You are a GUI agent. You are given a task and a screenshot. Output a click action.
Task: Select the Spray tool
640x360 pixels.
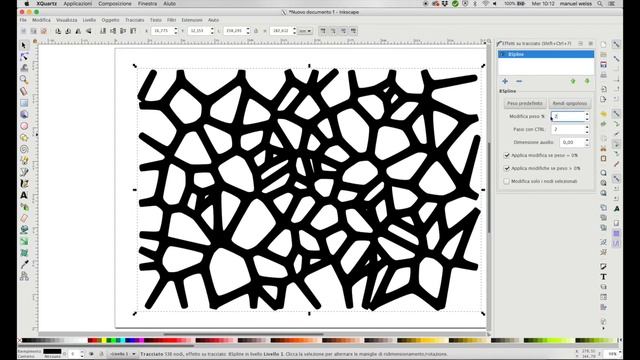click(24, 207)
